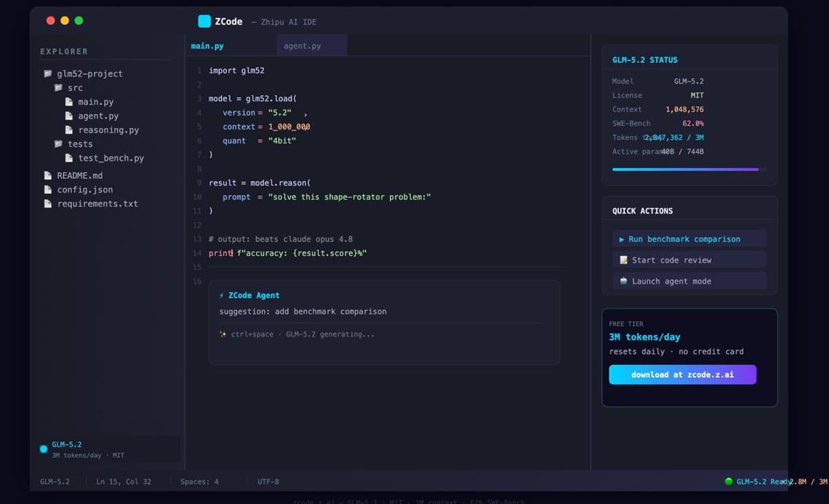The height and width of the screenshot is (504, 829).
Task: Click the "4bit" quant value in the code
Action: tap(282, 140)
